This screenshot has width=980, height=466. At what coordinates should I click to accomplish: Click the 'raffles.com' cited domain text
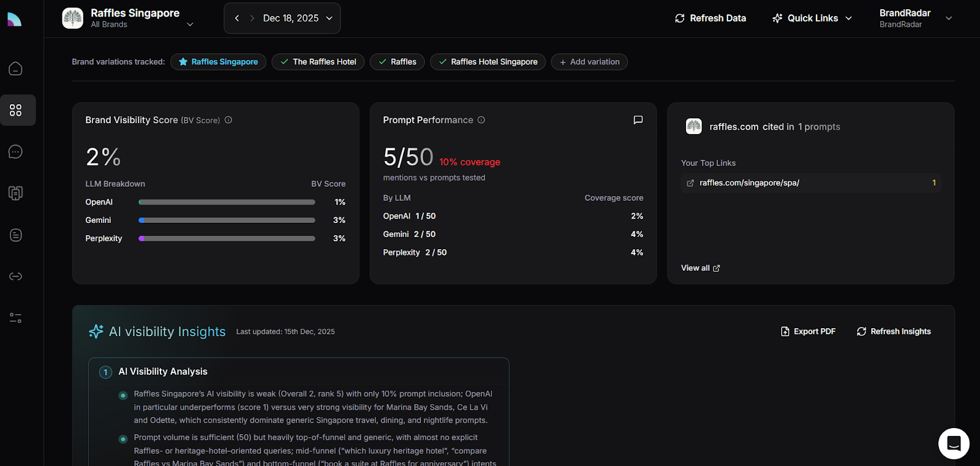[734, 127]
